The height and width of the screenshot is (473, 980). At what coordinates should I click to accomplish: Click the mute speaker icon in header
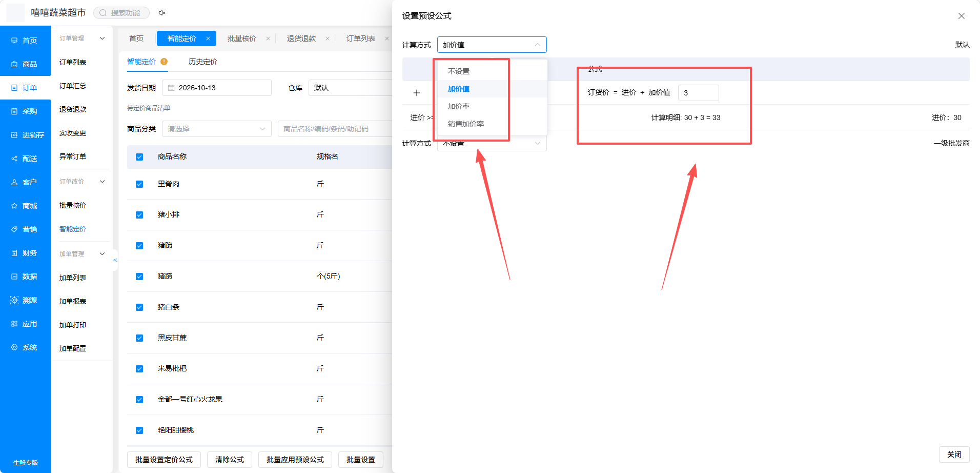(x=161, y=13)
